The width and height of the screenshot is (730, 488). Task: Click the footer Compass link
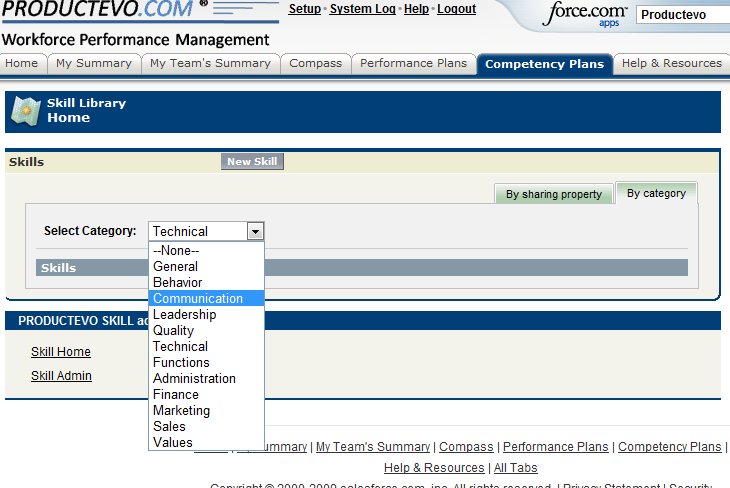pyautogui.click(x=466, y=447)
